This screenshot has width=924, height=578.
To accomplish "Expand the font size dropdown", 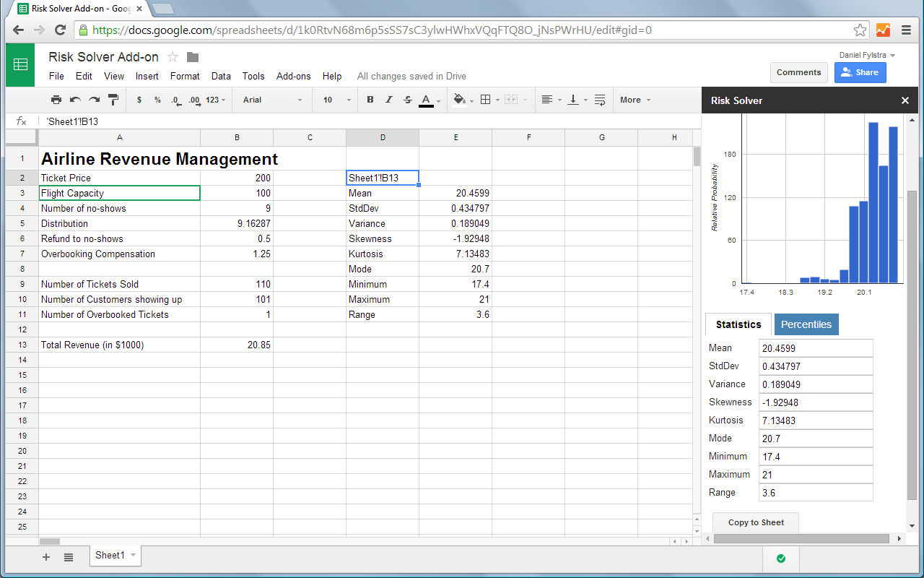I will [x=337, y=100].
